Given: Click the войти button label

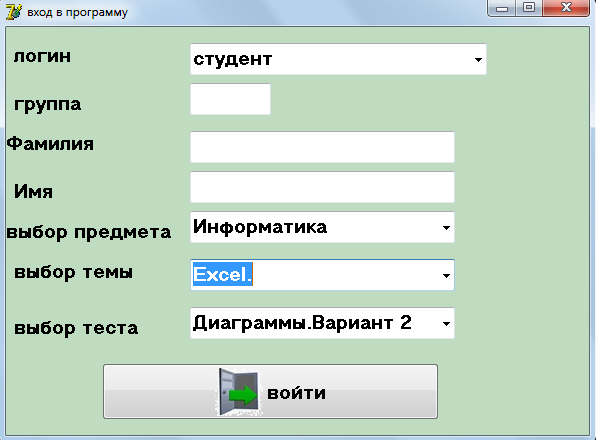Looking at the screenshot, I should [x=296, y=393].
